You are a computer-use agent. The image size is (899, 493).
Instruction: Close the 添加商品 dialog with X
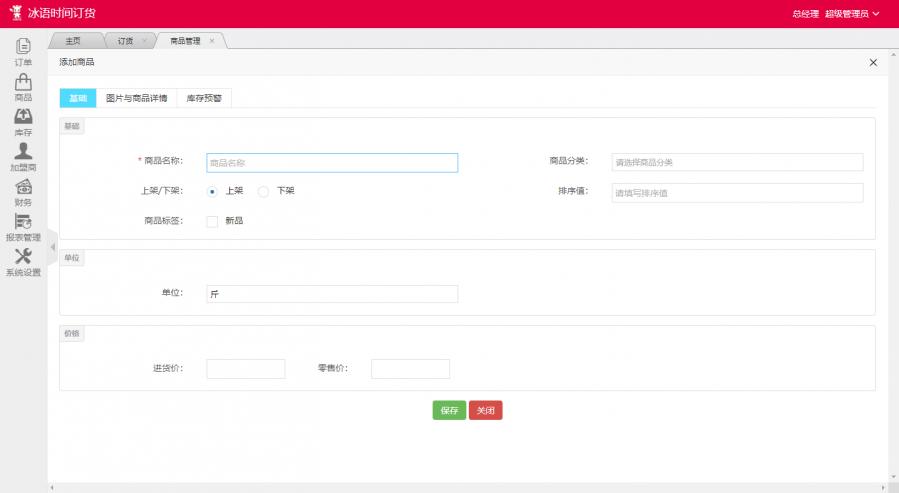(x=873, y=63)
